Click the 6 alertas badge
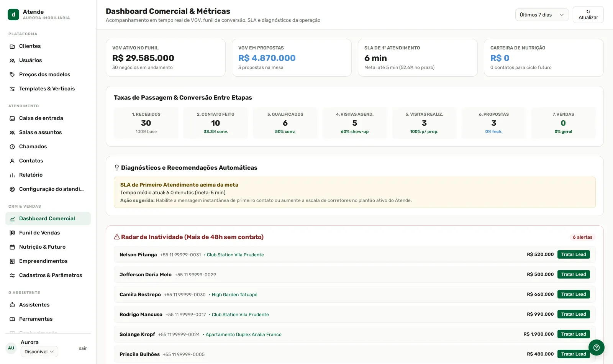The height and width of the screenshot is (364, 613). click(x=582, y=237)
